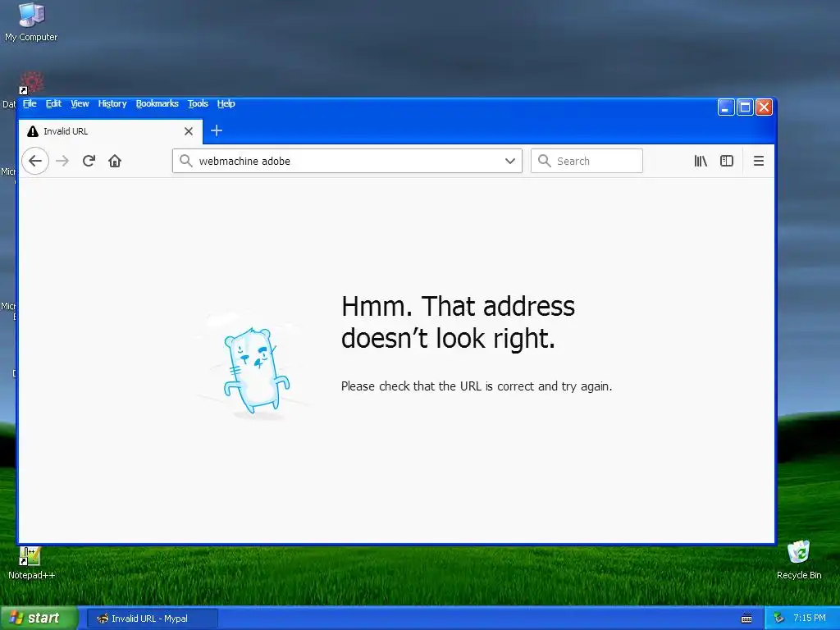Open the View menu
The image size is (840, 630).
pyautogui.click(x=80, y=103)
